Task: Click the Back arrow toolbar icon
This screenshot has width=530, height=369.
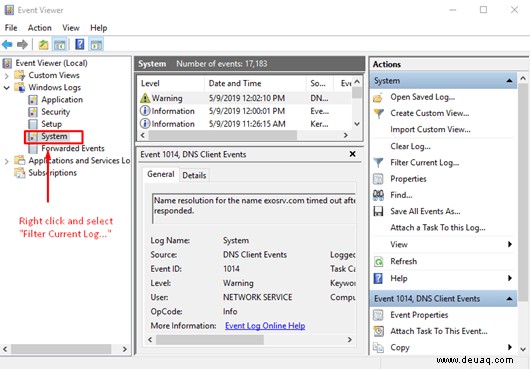Action: click(7, 44)
